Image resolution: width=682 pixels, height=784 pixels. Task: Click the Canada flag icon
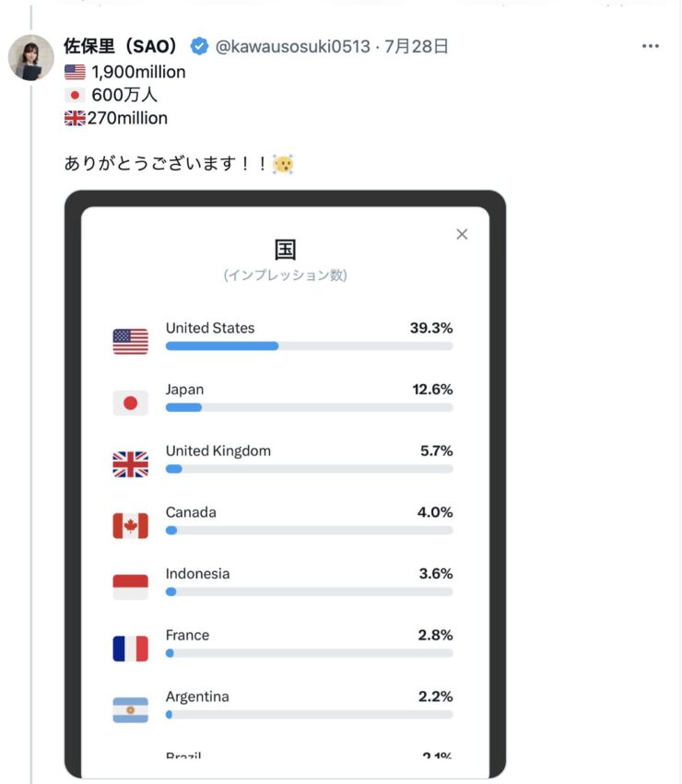tap(131, 526)
